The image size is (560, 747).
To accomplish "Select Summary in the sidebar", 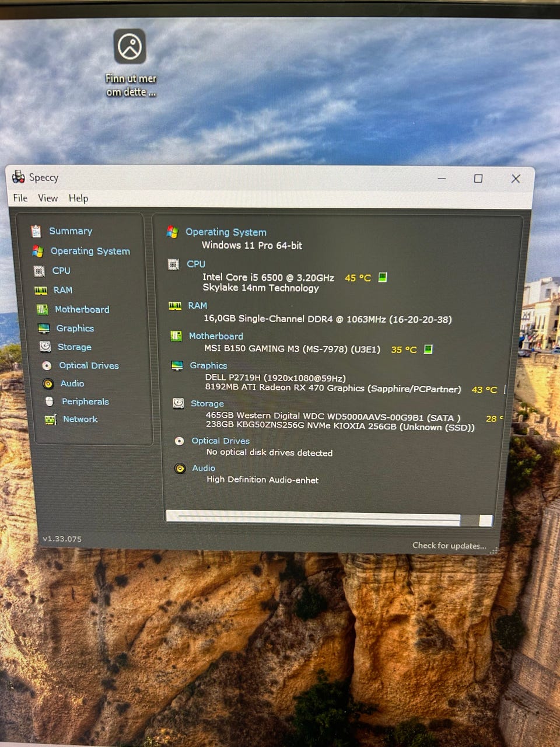I will click(x=71, y=231).
